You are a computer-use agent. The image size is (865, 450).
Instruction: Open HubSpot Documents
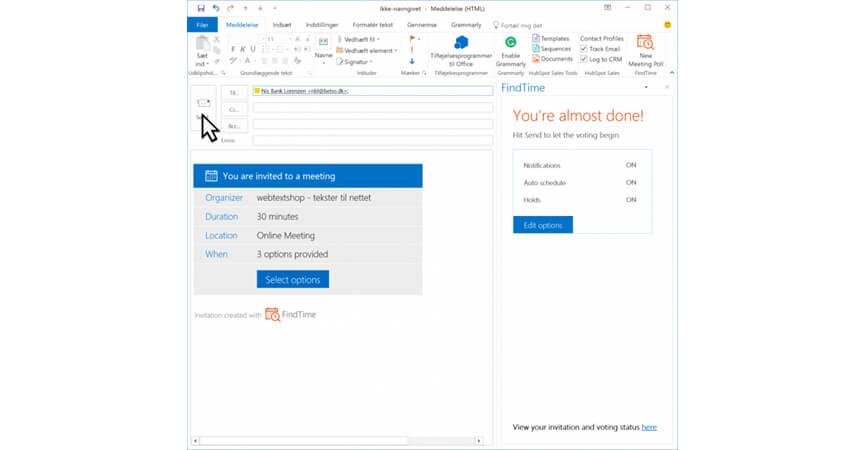click(x=552, y=59)
